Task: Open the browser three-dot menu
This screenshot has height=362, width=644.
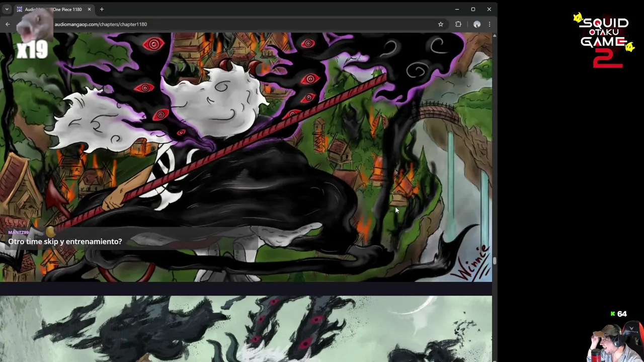Action: pyautogui.click(x=490, y=24)
